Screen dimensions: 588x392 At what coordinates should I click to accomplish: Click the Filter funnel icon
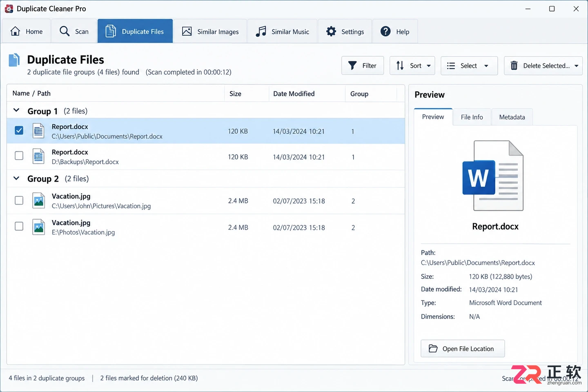[352, 65]
